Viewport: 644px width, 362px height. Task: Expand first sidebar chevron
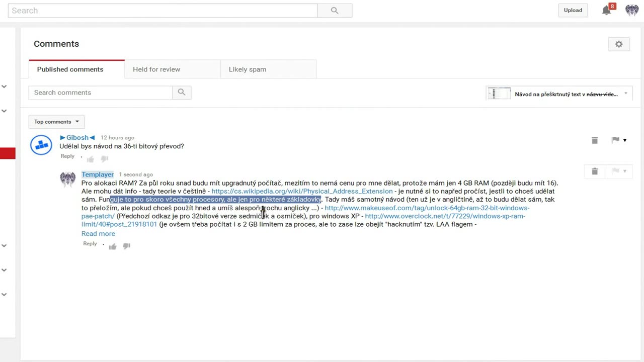click(x=4, y=86)
